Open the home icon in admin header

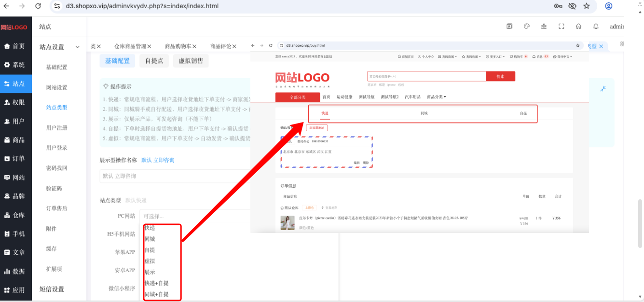578,27
